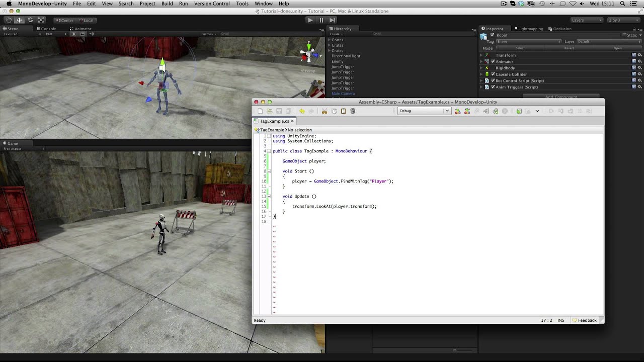Open Gizmos dropdown in Scene view

(x=209, y=34)
